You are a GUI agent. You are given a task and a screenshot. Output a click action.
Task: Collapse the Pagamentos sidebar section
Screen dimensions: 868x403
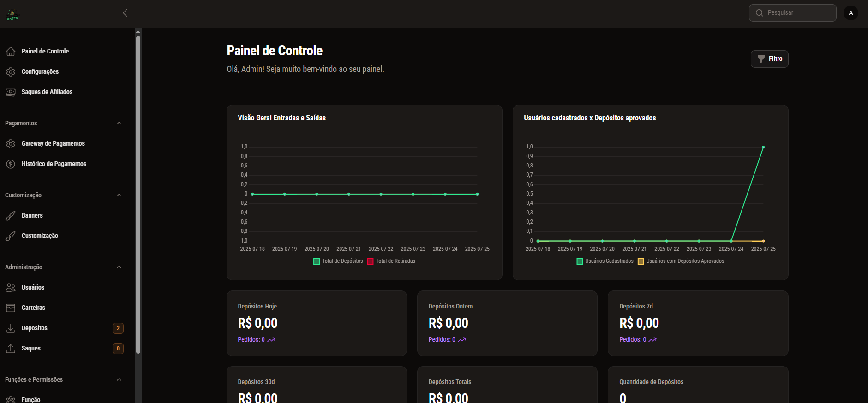[119, 124]
